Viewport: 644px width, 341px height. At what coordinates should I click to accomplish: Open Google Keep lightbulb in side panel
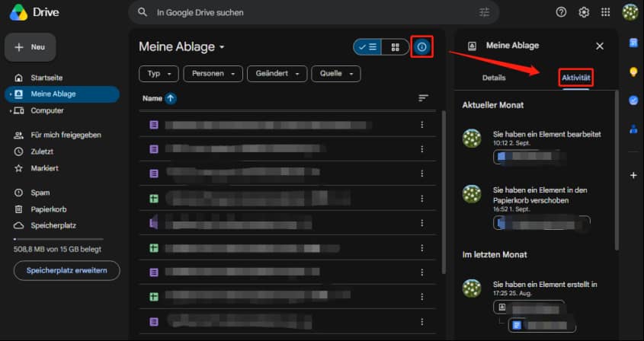pos(633,72)
